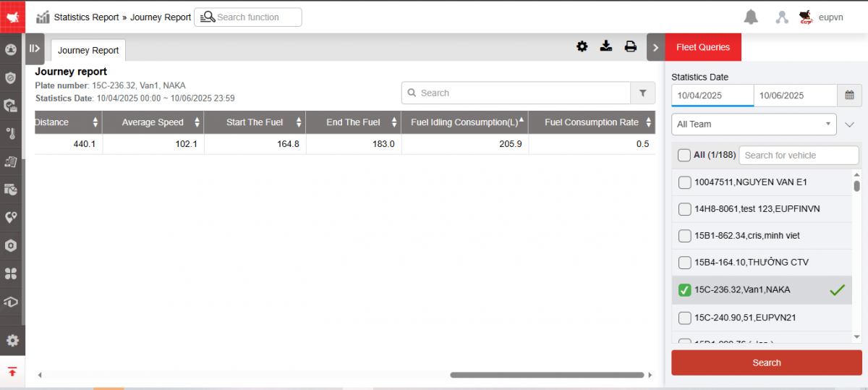The width and height of the screenshot is (868, 390).
Task: Select the 14H8-8061,test 123 vehicle checkbox
Action: point(684,209)
